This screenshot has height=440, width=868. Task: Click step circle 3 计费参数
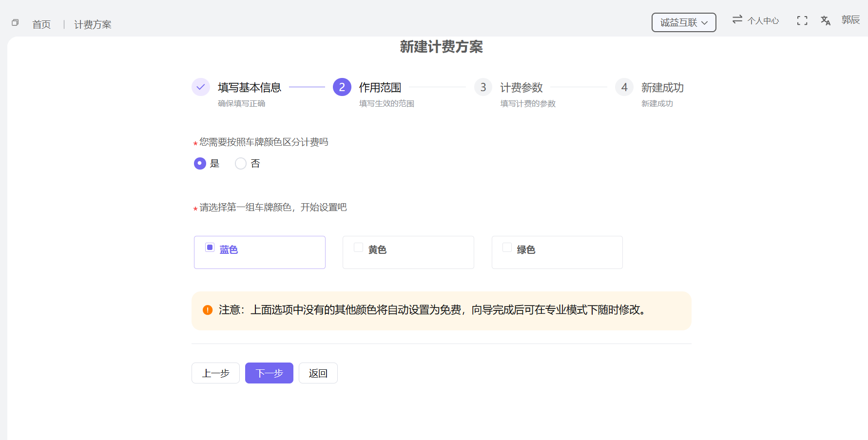[483, 87]
